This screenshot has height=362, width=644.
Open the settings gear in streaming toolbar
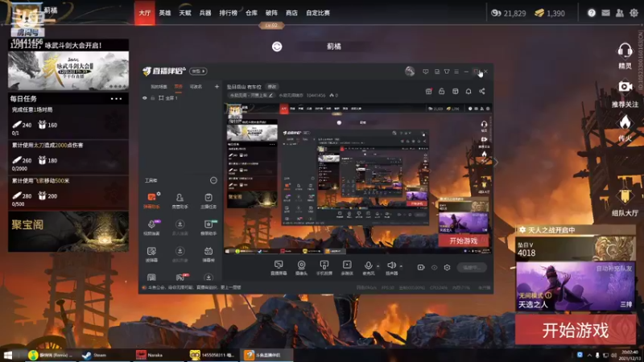(x=447, y=268)
